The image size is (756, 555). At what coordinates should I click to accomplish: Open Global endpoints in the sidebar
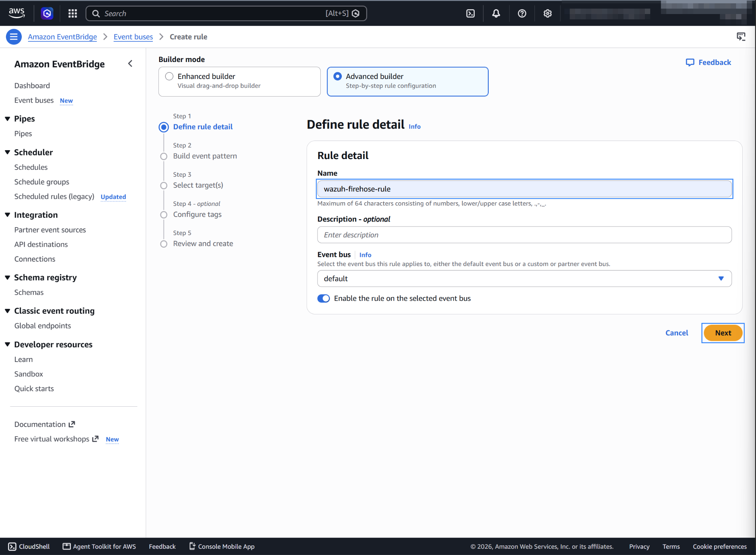coord(42,326)
